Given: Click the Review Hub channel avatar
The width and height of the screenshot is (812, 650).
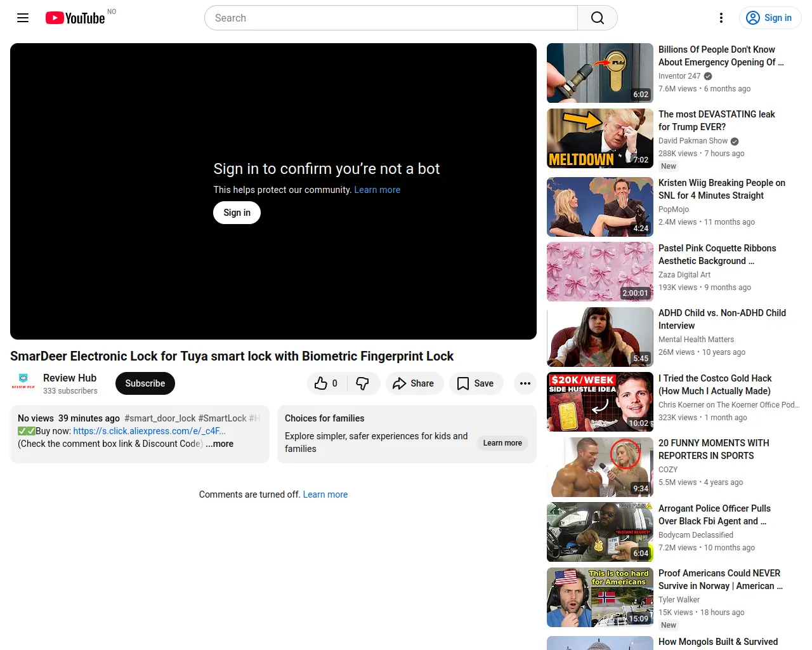Looking at the screenshot, I should point(23,381).
